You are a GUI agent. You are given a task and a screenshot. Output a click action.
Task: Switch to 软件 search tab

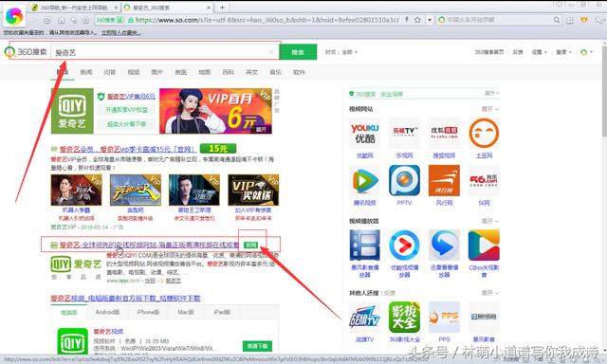[299, 72]
